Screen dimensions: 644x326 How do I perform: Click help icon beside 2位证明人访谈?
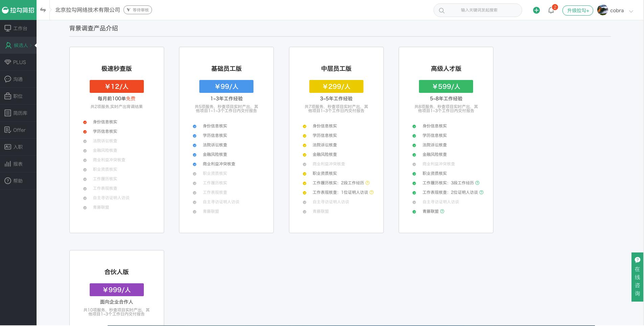coord(482,192)
